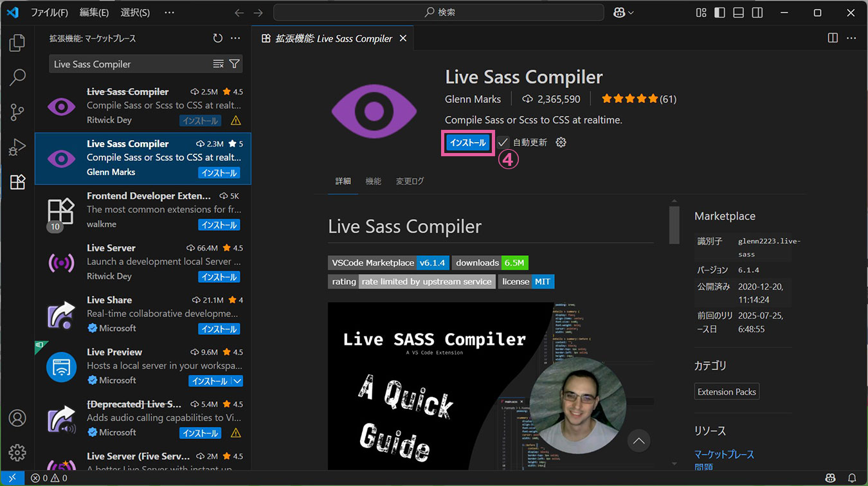Clear extension search results icon
Screen dimensions: 868x486
pyautogui.click(x=219, y=64)
